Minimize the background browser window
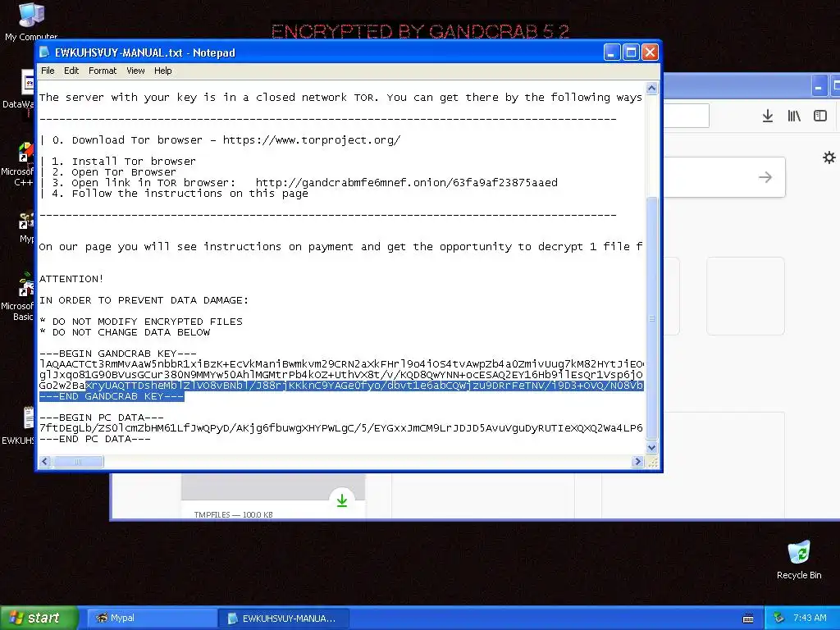Viewport: 840px width, 630px height. (819, 86)
